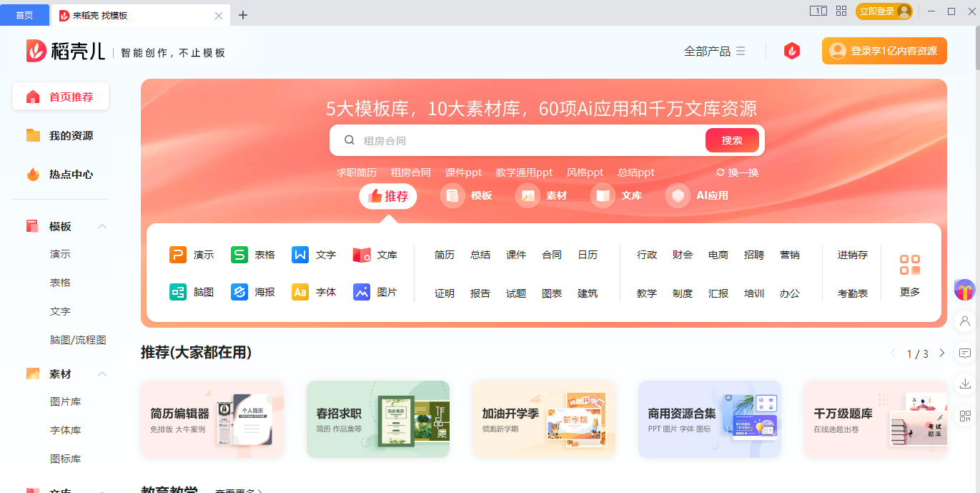Show the QR code icon on the right sidebar
The height and width of the screenshot is (493, 980).
[965, 416]
